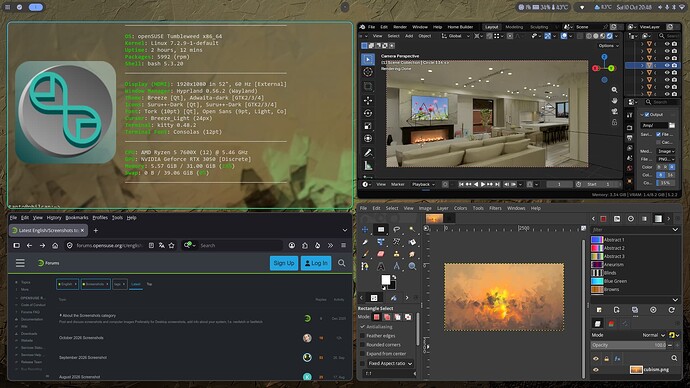Open Firefox list all tabs chevron
This screenshot has height=388, width=690.
pyautogui.click(x=345, y=230)
